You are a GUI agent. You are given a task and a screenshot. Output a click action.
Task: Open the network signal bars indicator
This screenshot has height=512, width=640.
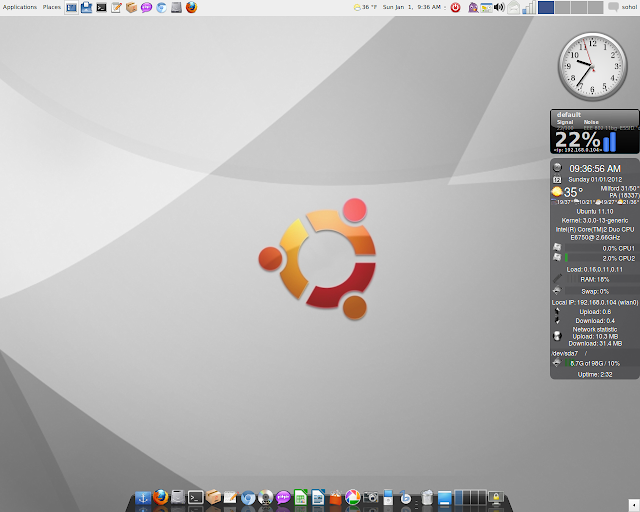pos(529,7)
